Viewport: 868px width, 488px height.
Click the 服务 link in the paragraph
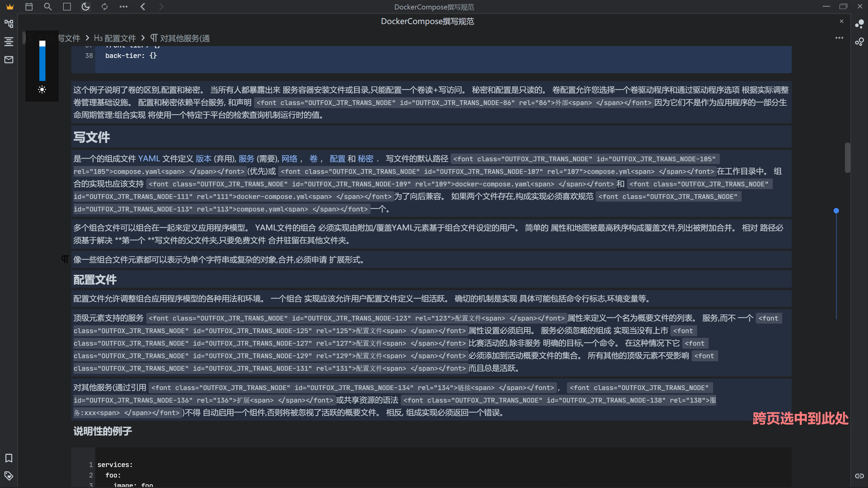coord(246,159)
